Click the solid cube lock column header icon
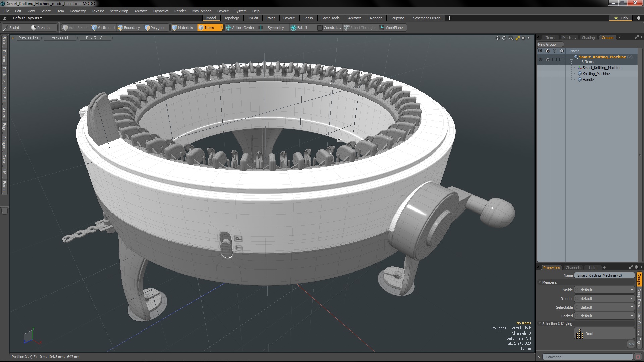 562,51
